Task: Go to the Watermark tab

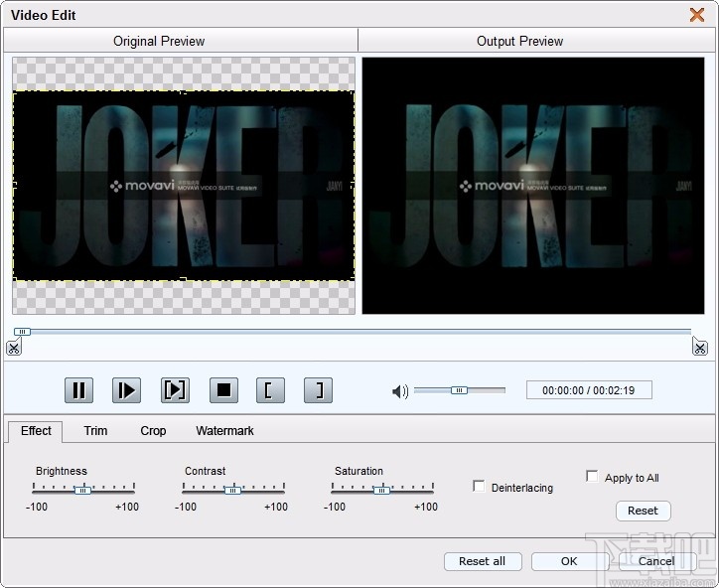Action: tap(224, 431)
